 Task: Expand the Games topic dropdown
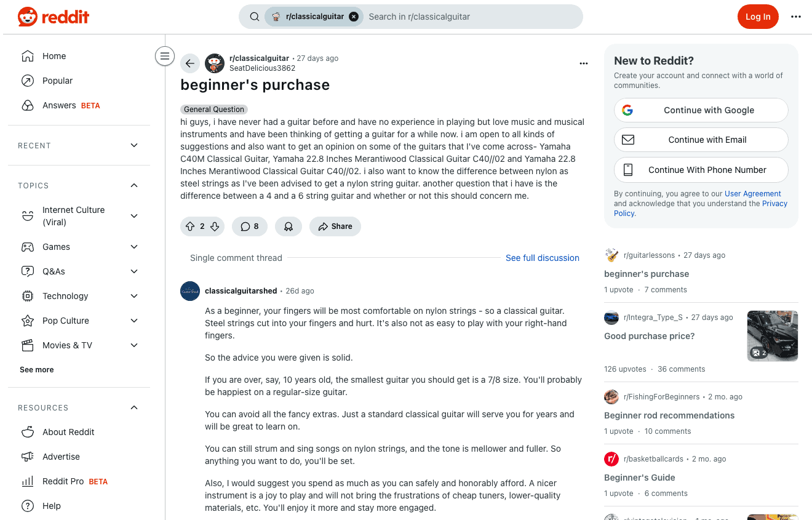[x=134, y=247]
